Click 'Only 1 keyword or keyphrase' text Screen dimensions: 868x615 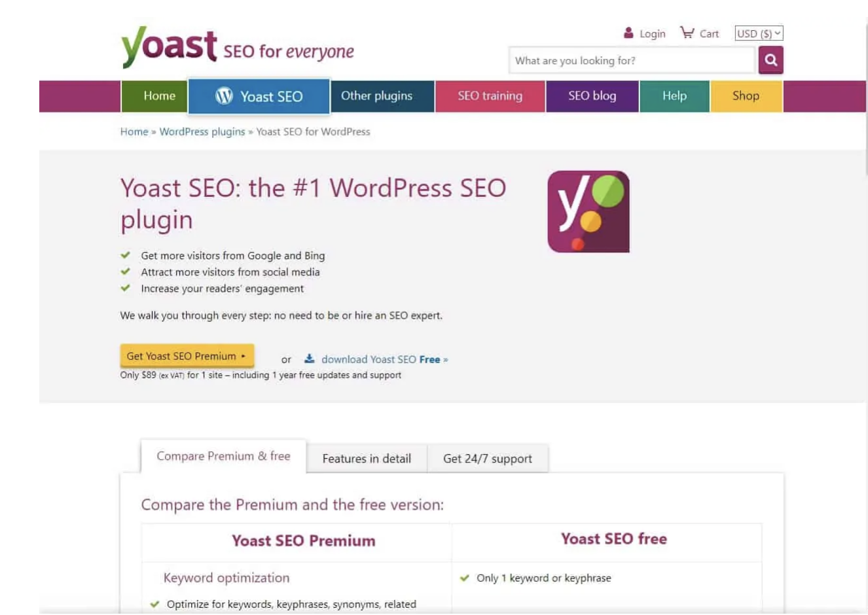coord(544,578)
